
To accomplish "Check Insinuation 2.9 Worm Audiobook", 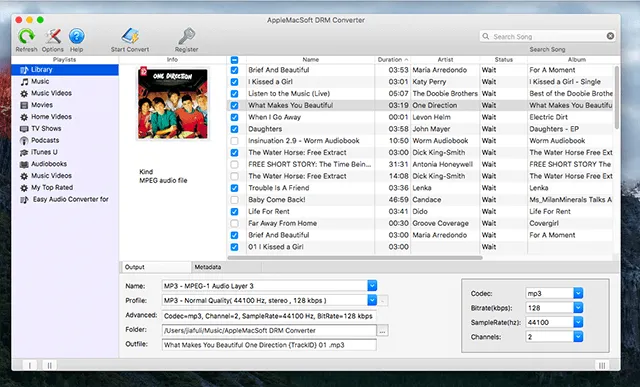I will (234, 141).
